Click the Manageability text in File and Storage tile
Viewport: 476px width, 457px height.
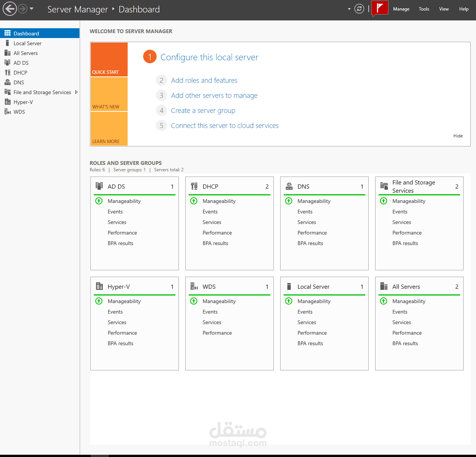tap(409, 201)
